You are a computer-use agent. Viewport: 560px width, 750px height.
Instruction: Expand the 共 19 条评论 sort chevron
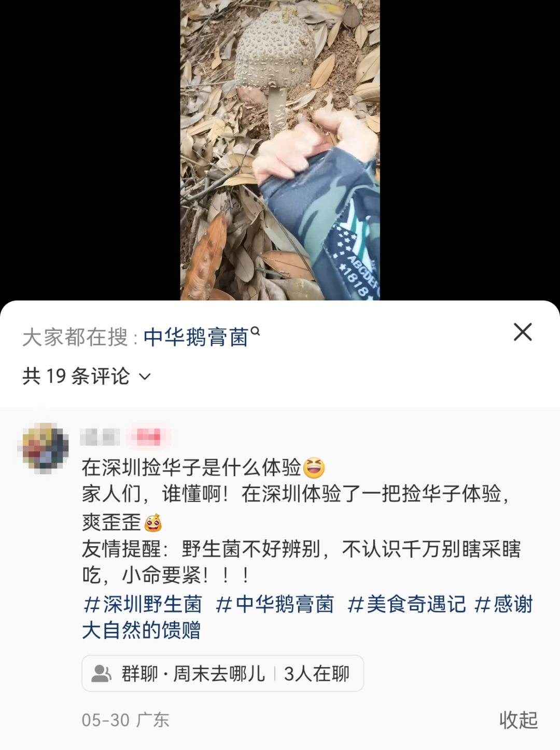click(145, 377)
